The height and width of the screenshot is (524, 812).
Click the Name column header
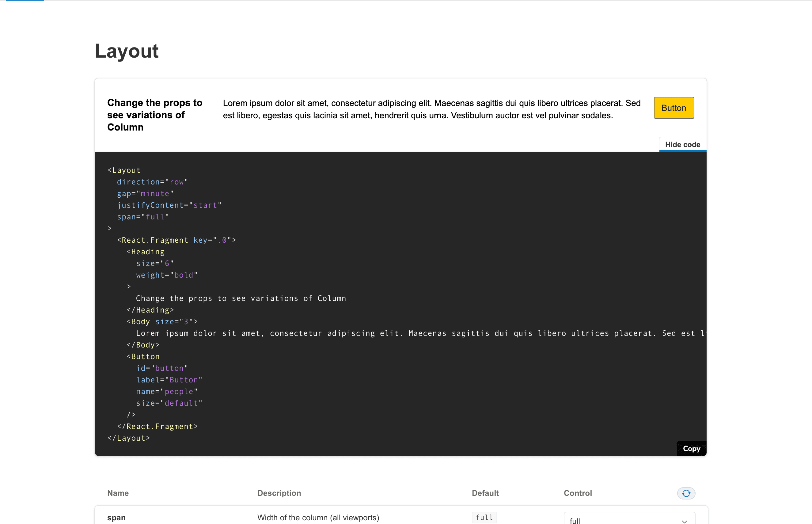pos(118,493)
